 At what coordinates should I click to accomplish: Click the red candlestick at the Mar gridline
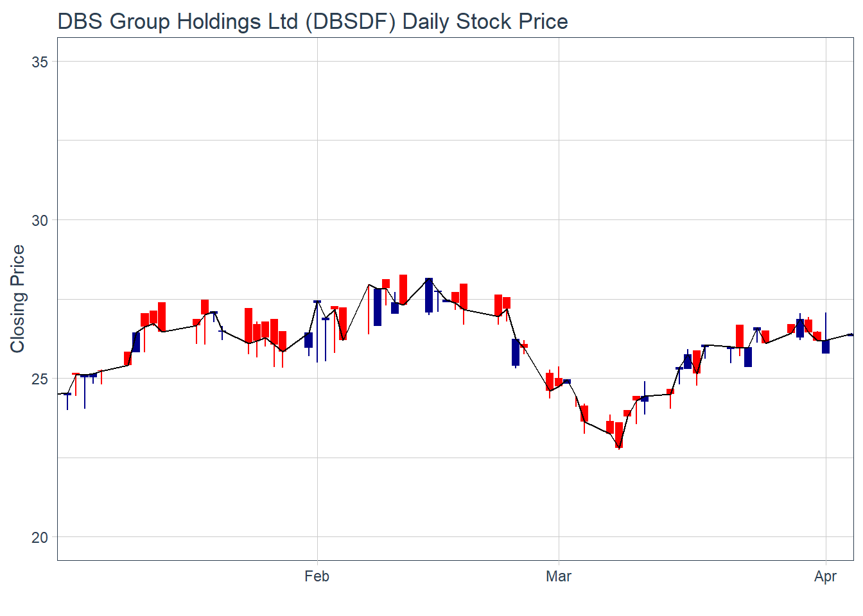coord(559,382)
